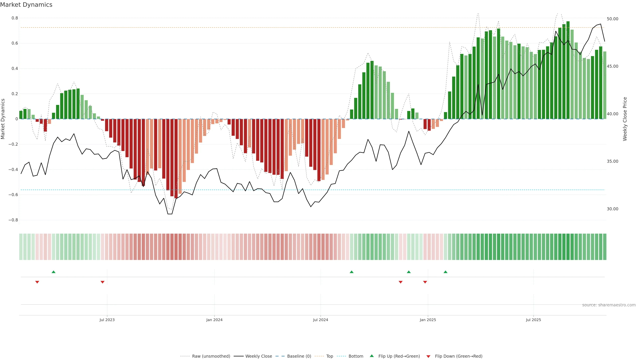Click the Market Dynamics chart title
This screenshot has height=362, width=644.
(x=26, y=5)
